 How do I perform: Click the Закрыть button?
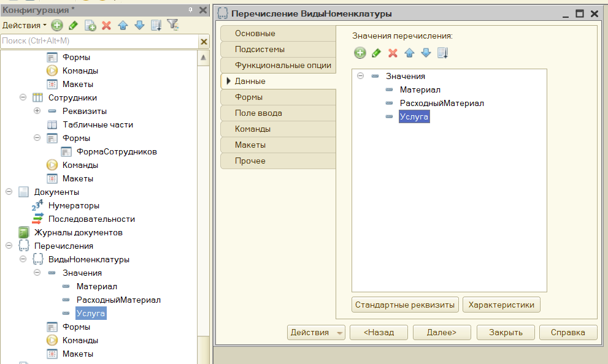(x=506, y=332)
